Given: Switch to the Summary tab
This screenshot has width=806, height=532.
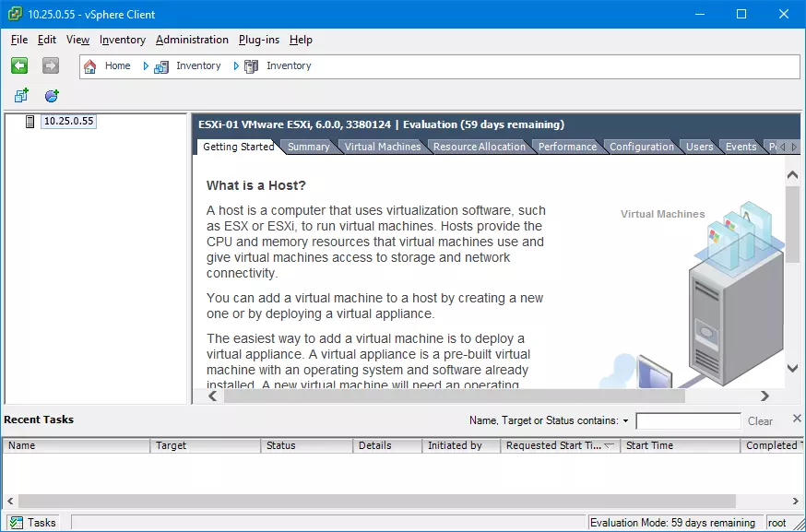Looking at the screenshot, I should pos(308,147).
